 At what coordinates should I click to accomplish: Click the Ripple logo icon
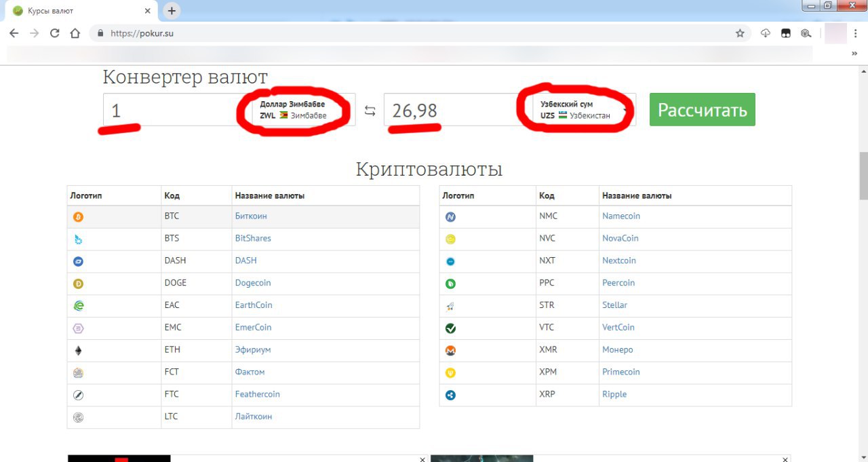450,395
